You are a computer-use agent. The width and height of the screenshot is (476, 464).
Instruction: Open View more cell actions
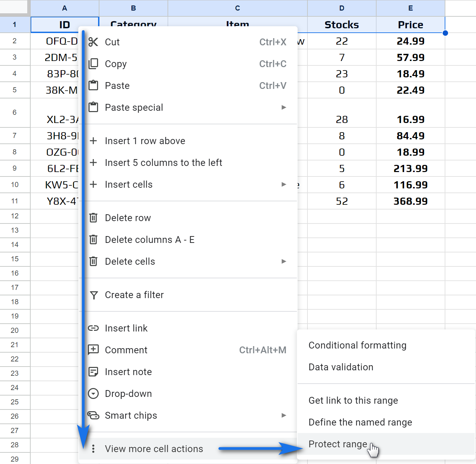pos(188,449)
